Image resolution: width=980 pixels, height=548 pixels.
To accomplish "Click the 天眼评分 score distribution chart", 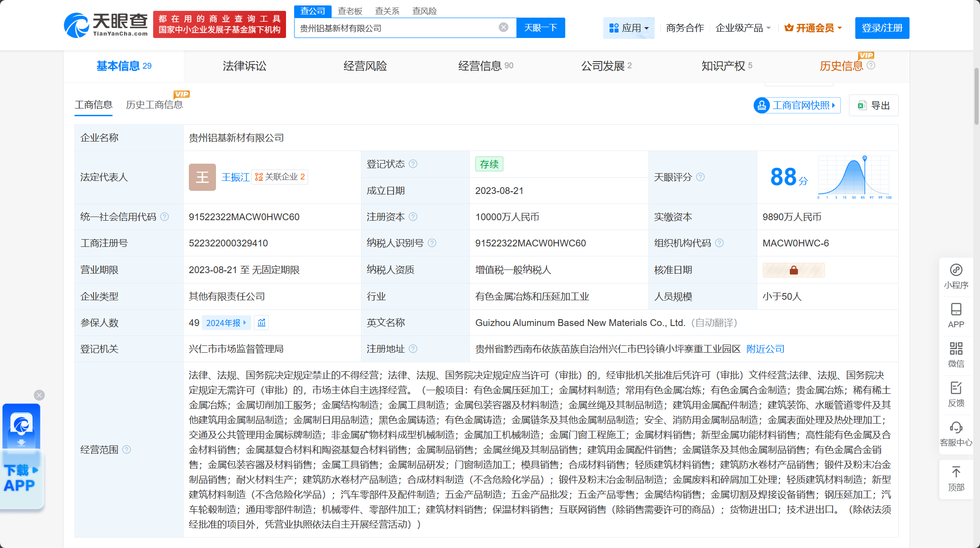I will (853, 177).
